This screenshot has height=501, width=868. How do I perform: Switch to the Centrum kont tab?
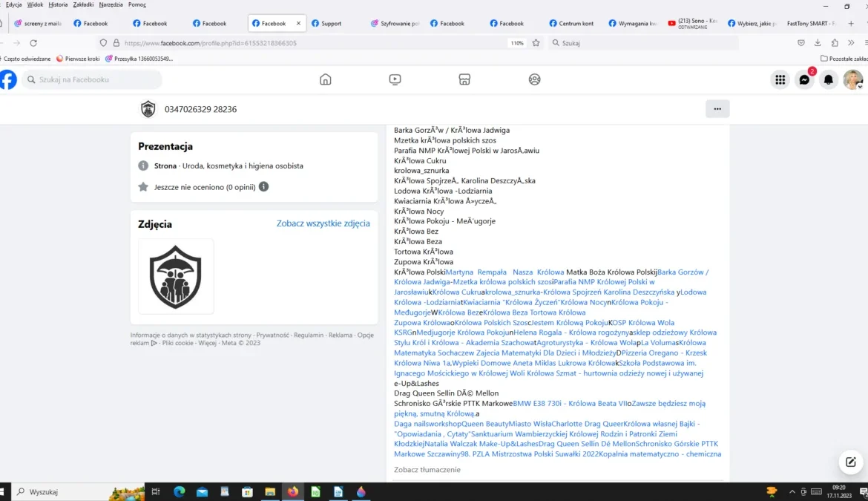(576, 23)
